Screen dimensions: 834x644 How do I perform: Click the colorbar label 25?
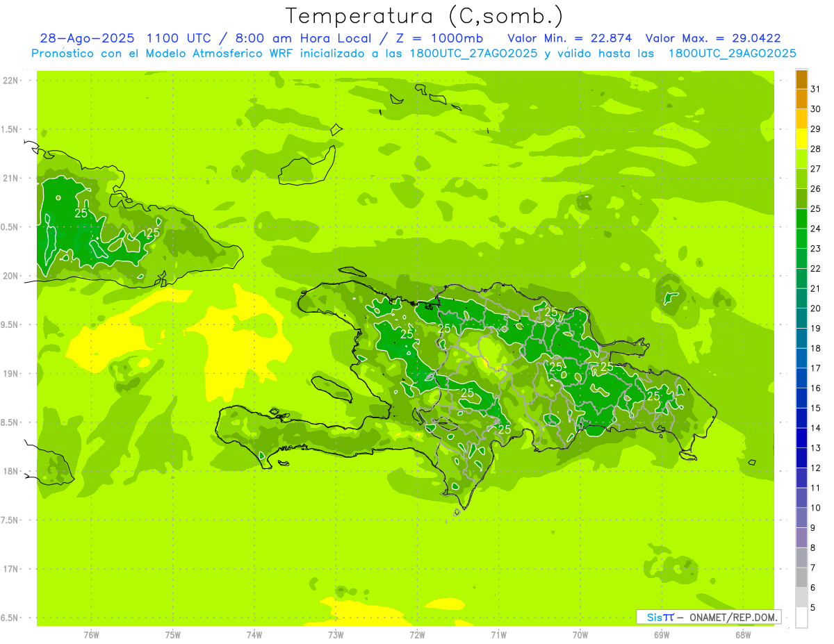816,208
